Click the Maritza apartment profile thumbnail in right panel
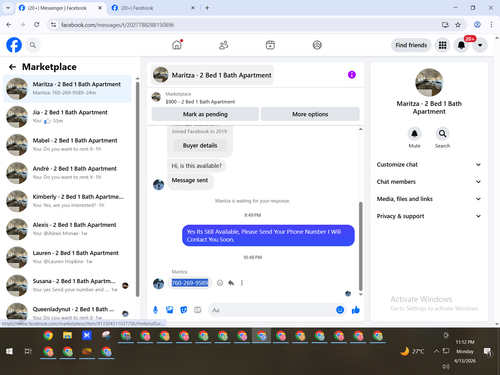The height and width of the screenshot is (375, 500). (429, 82)
